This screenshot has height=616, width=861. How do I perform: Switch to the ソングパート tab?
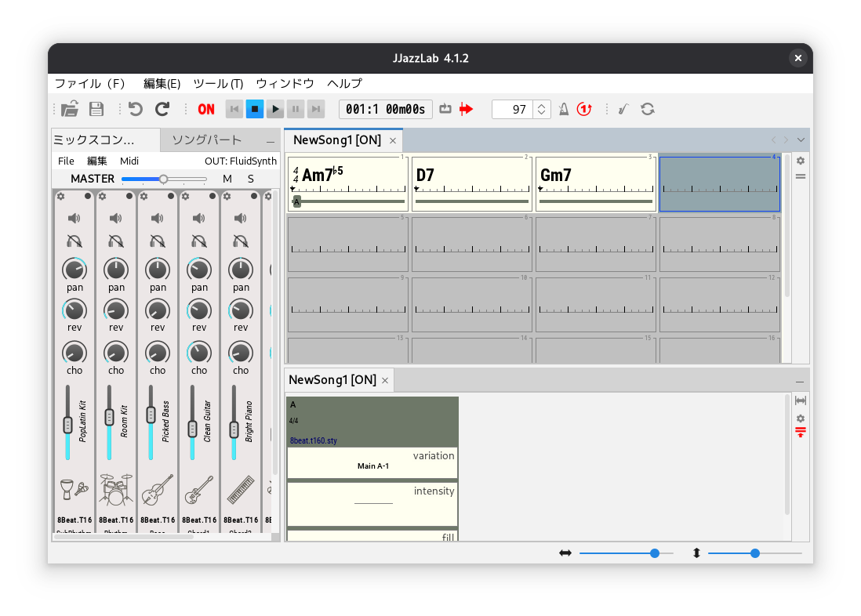pos(207,140)
